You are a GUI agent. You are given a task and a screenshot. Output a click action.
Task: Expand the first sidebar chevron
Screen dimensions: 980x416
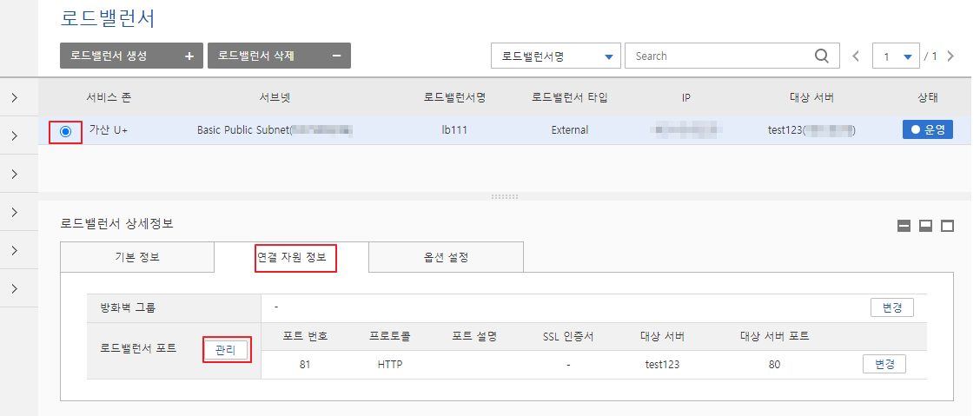point(15,96)
